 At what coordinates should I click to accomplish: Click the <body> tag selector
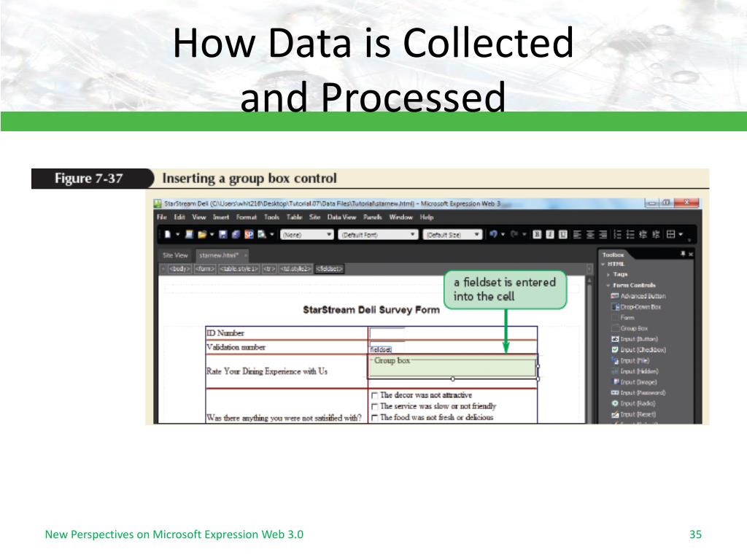coord(179,269)
